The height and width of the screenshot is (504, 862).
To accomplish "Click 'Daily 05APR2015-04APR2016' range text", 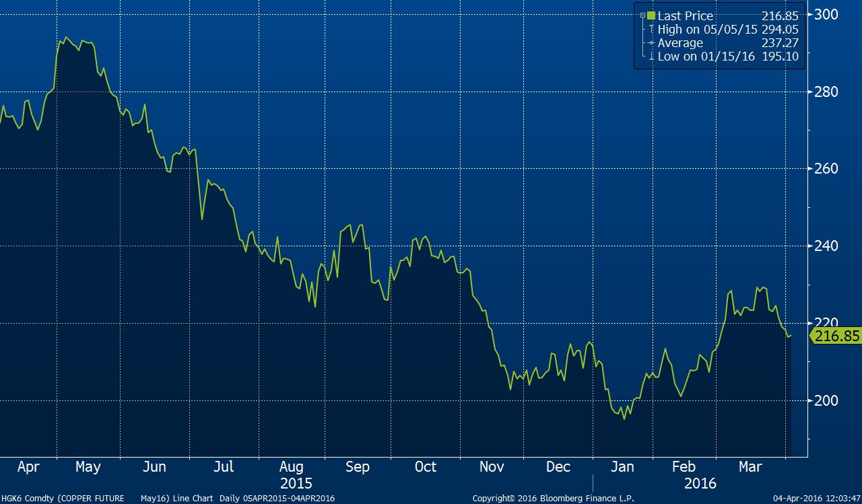I will (x=277, y=499).
